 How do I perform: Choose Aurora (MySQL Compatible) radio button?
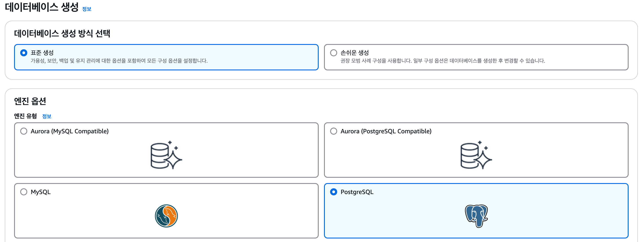[24, 131]
